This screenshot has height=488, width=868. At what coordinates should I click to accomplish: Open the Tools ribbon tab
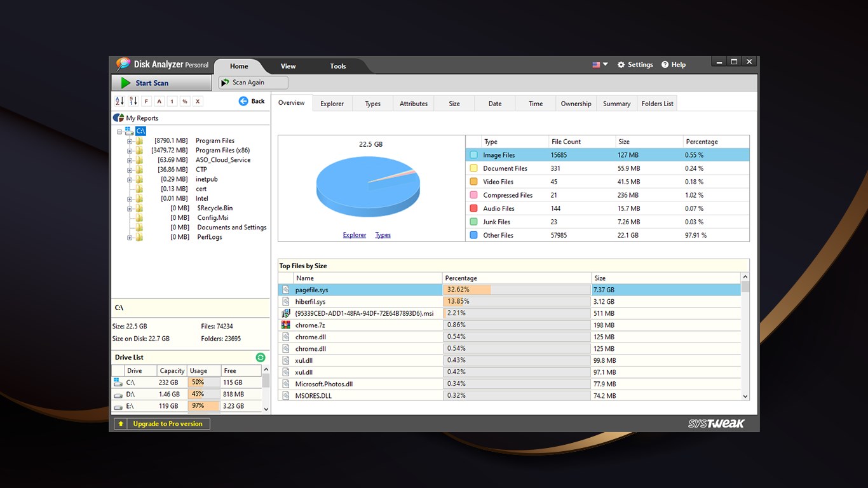(x=338, y=66)
